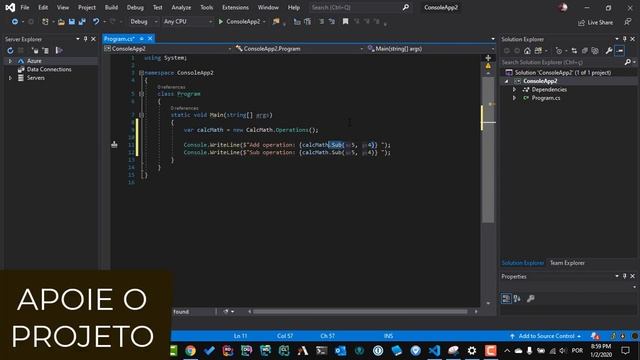Click the Open File folder icon
Screen dimensions: 640x360
click(61, 22)
